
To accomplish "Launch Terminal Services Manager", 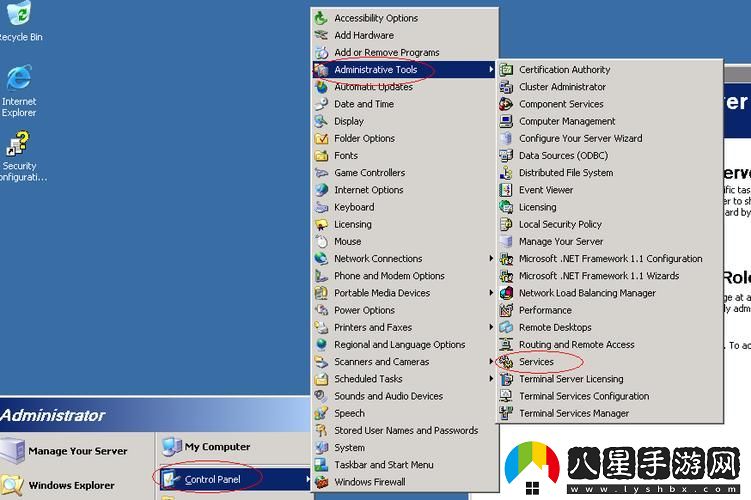I will coord(610,413).
